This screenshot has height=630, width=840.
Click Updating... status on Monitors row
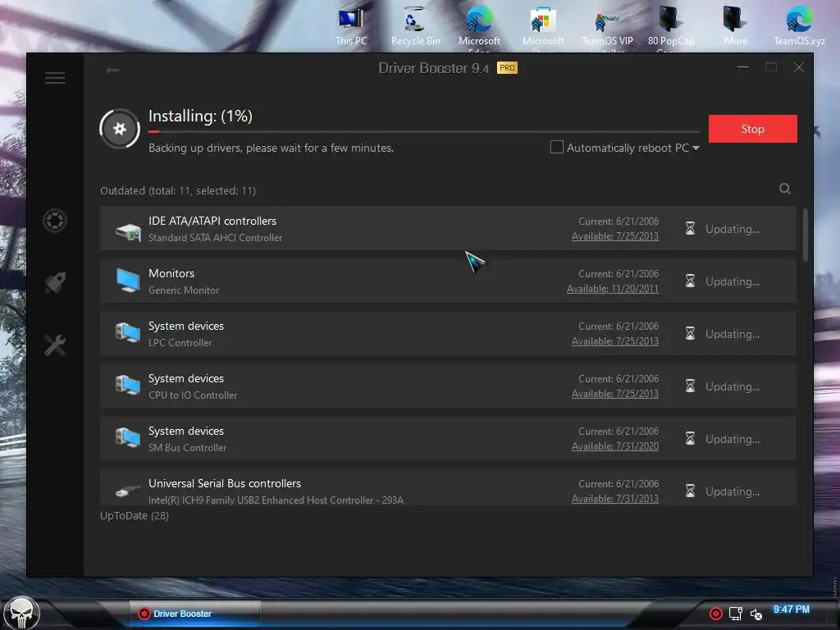(733, 282)
